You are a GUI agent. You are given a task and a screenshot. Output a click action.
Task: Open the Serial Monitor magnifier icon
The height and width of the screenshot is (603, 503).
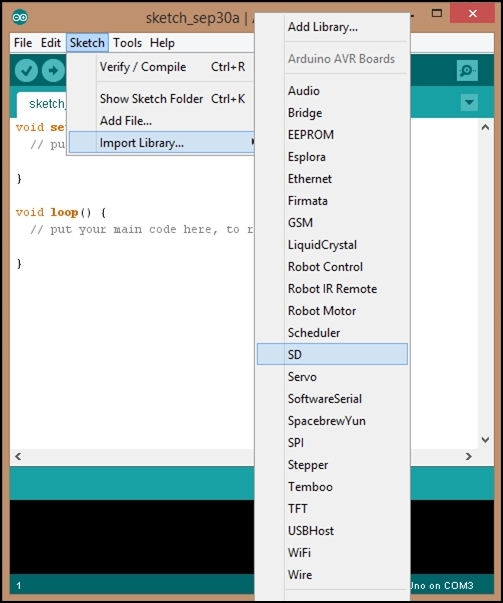click(467, 70)
